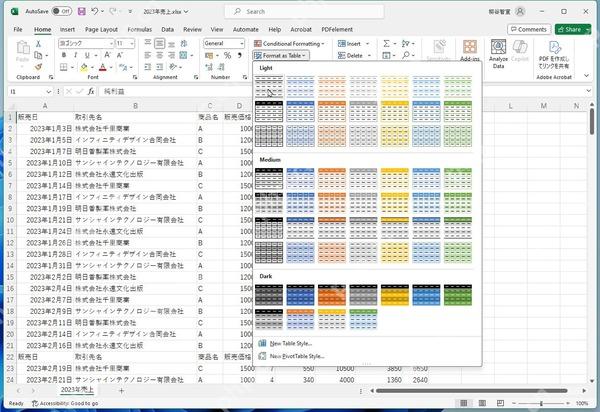
Task: Open the File tab
Action: (18, 29)
